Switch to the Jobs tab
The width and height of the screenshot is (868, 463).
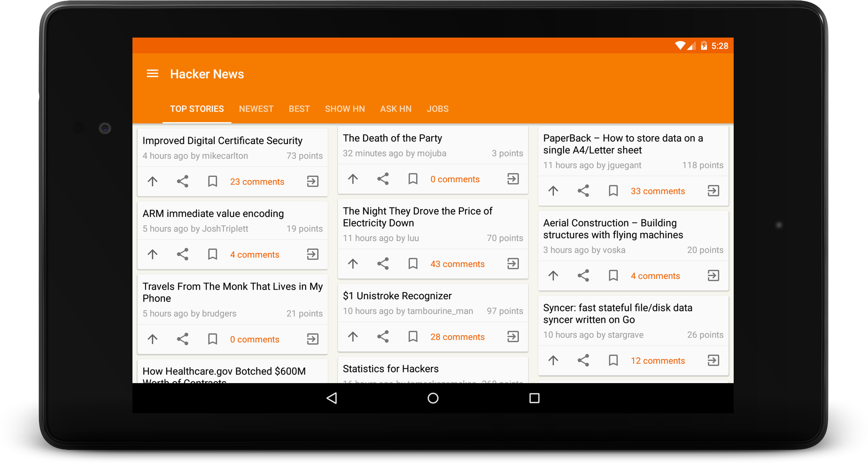pos(438,109)
